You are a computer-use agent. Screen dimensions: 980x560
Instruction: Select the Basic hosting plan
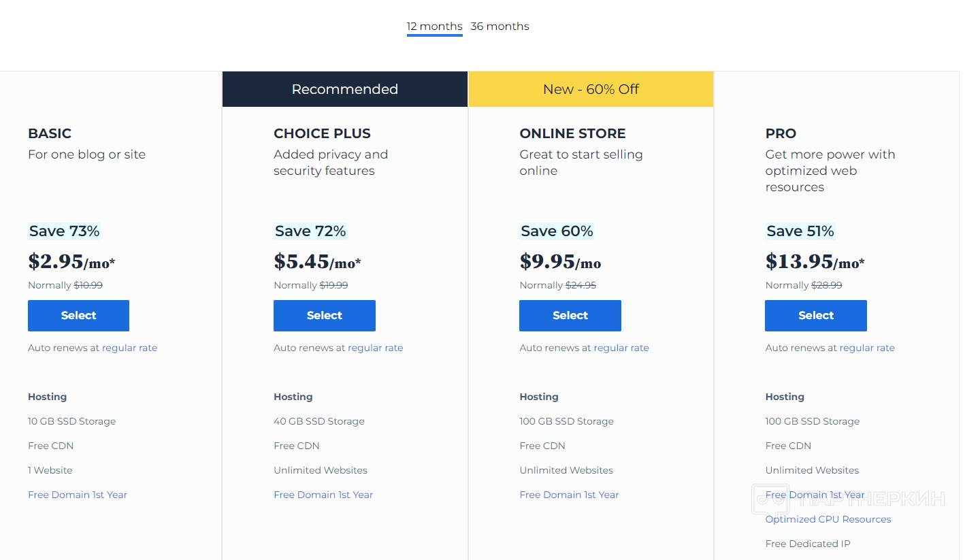coord(78,316)
